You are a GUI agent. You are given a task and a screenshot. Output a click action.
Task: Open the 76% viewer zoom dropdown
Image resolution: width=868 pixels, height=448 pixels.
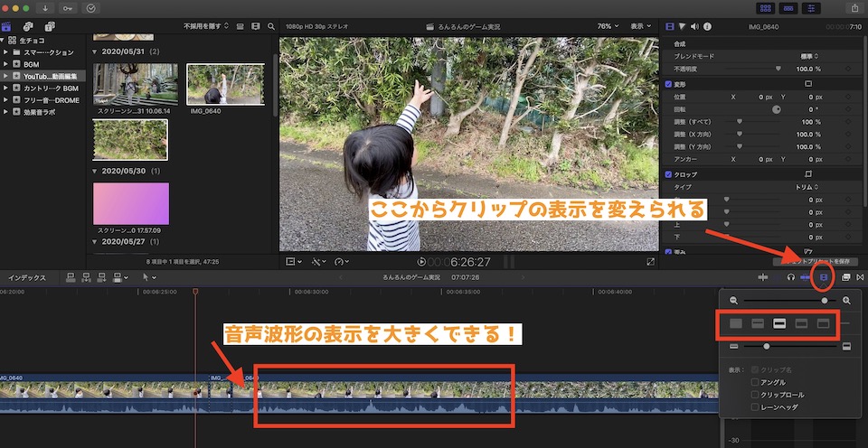point(608,26)
